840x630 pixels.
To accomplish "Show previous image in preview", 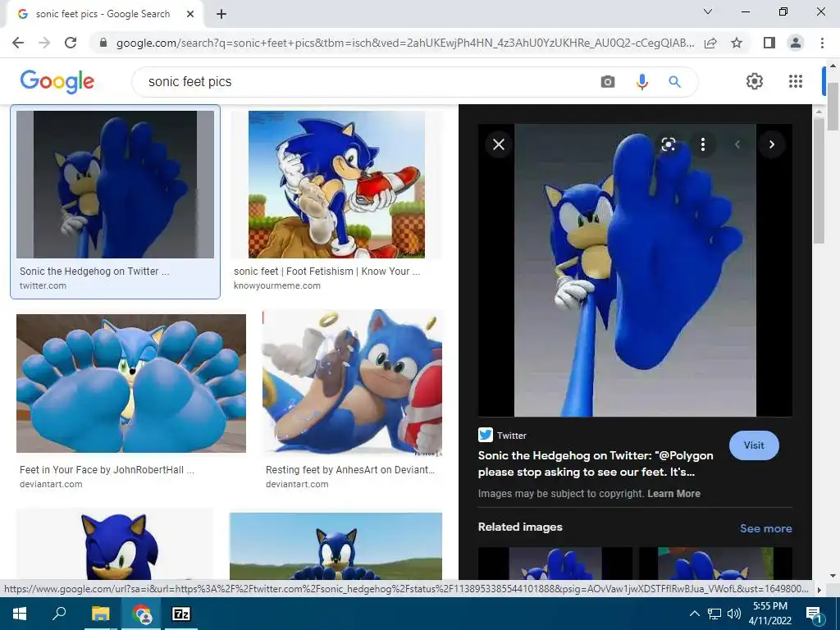I will tap(737, 144).
